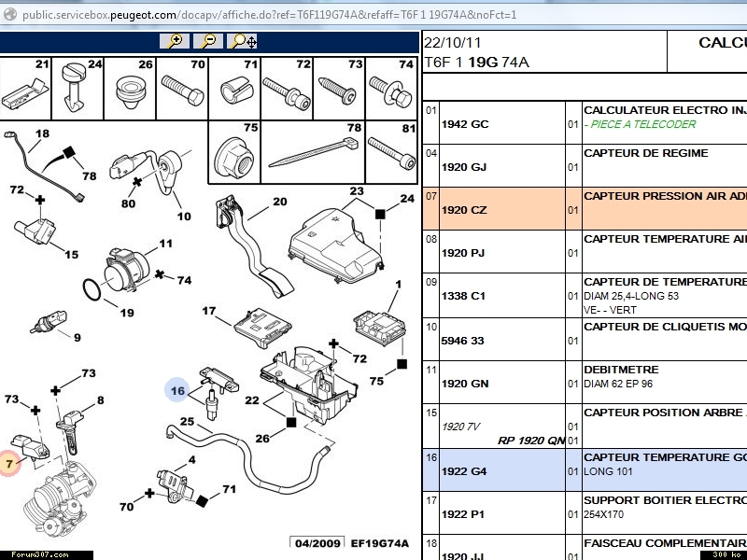Click the zoom in magnifier button

click(174, 41)
